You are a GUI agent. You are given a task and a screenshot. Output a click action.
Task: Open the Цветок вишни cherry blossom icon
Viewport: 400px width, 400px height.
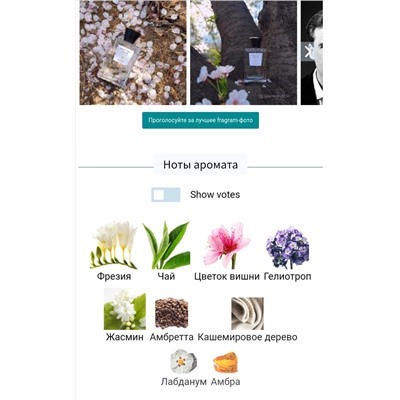227,245
